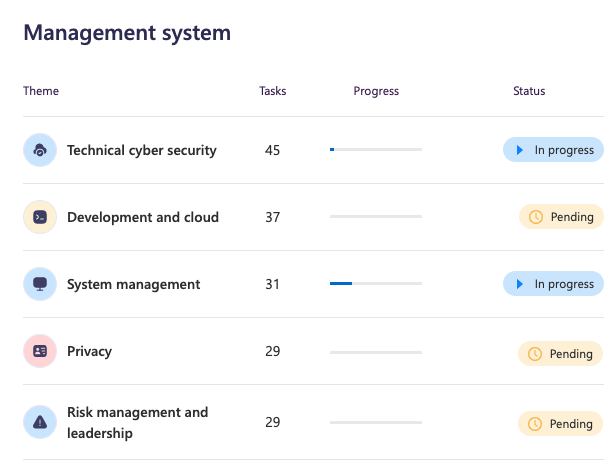Click clock icon in Privacy status badge
The width and height of the screenshot is (615, 471).
pyautogui.click(x=535, y=354)
